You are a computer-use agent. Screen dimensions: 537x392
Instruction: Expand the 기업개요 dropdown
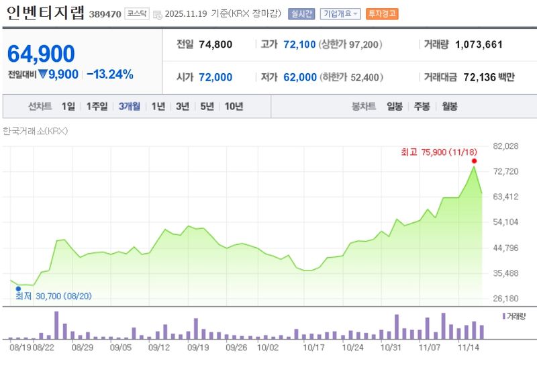click(340, 13)
